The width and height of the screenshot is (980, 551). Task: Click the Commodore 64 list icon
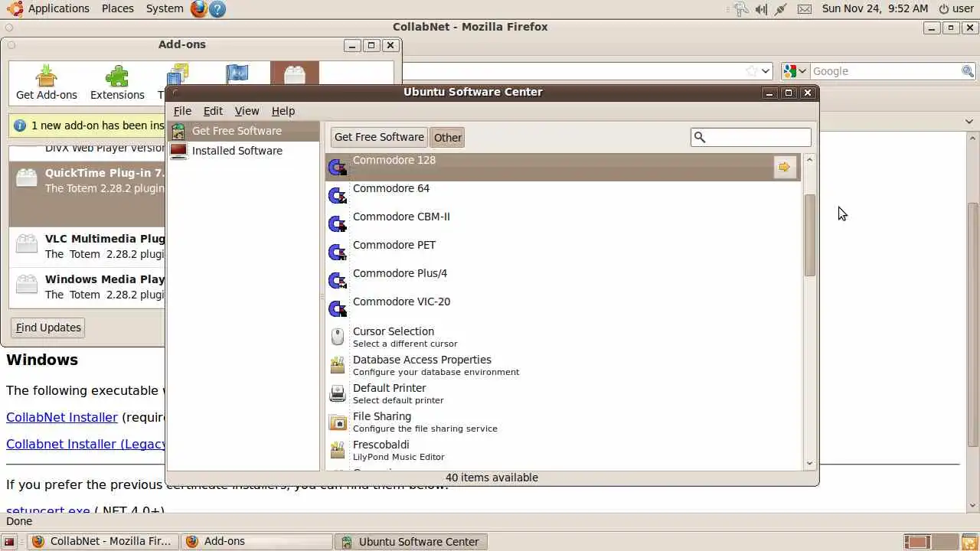[338, 195]
